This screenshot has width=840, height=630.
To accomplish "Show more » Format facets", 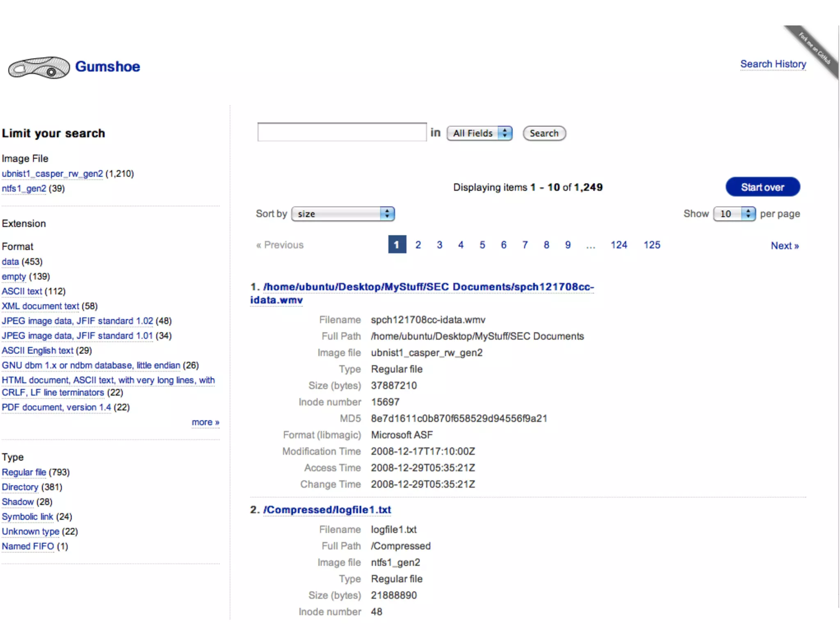I will click(205, 422).
